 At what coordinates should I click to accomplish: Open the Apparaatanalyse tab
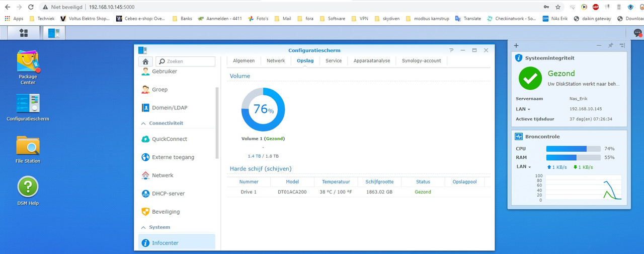click(372, 60)
